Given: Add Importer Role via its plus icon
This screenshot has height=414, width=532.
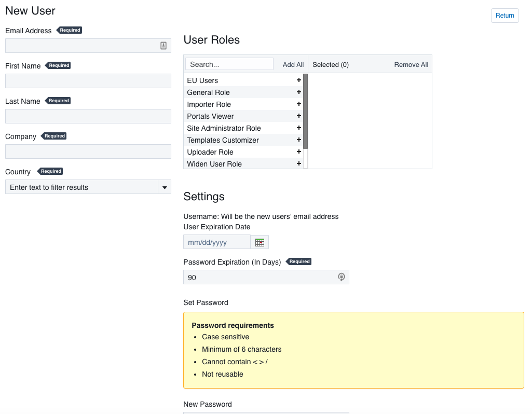Looking at the screenshot, I should [298, 104].
